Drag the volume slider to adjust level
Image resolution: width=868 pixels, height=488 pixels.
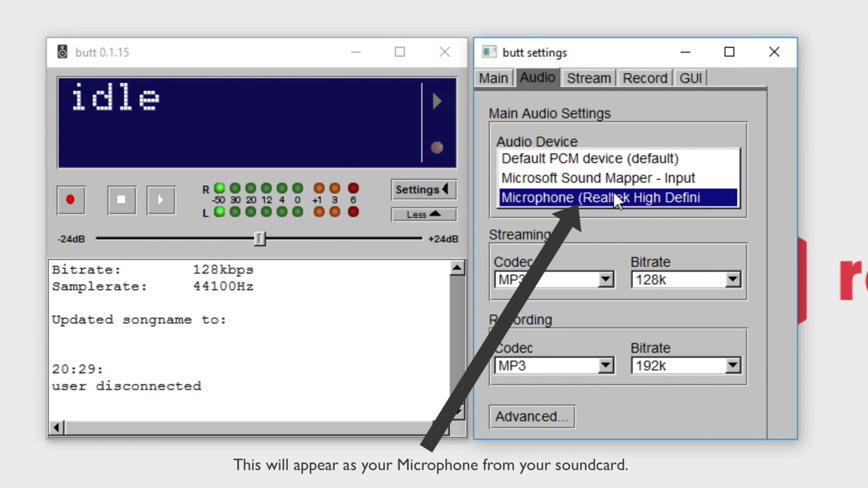[260, 238]
